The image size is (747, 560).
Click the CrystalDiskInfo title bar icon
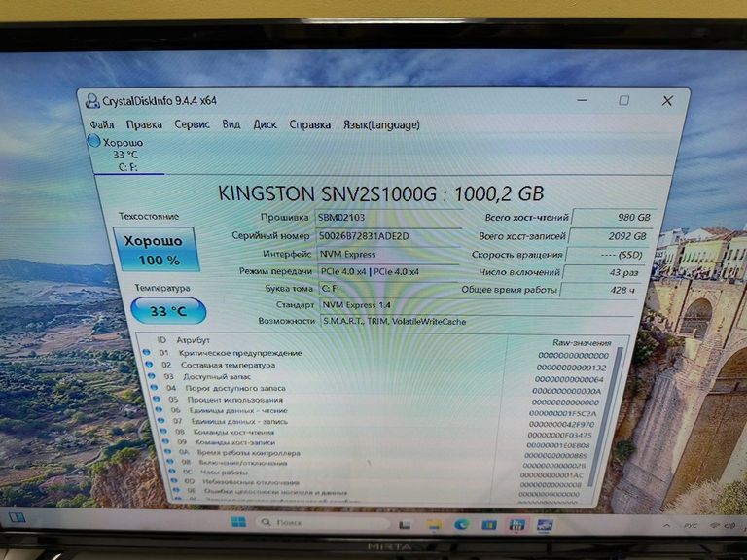(x=92, y=101)
